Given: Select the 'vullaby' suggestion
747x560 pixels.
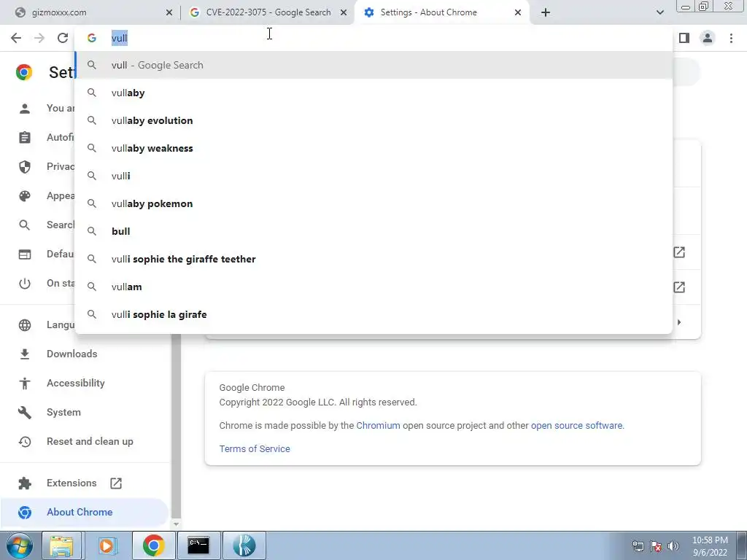Looking at the screenshot, I should 374,93.
